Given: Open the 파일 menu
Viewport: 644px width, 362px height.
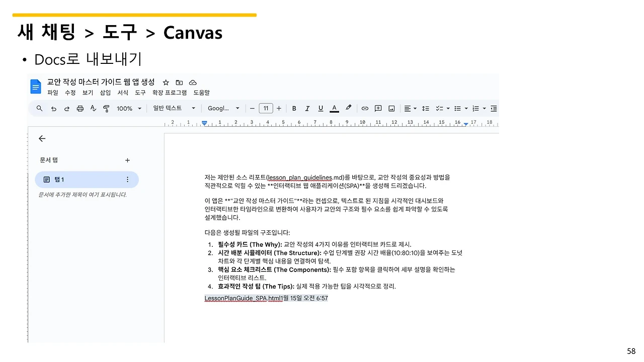Looking at the screenshot, I should coord(52,93).
